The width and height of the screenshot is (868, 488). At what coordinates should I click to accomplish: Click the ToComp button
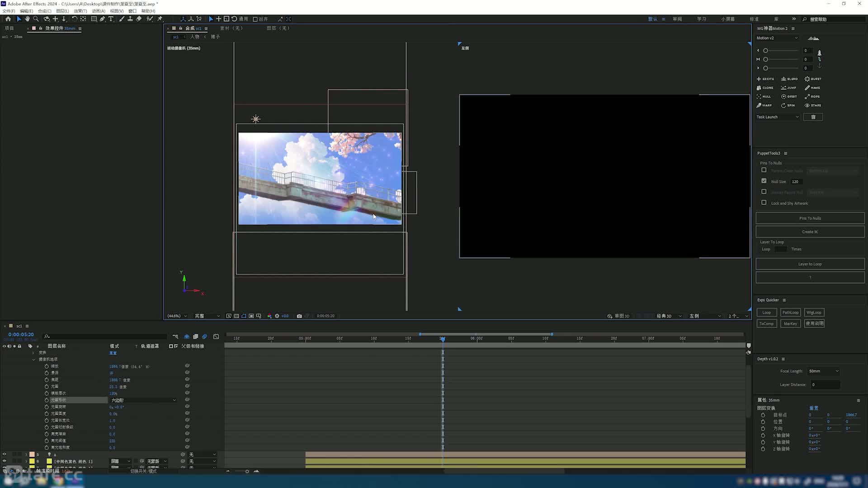[766, 324]
